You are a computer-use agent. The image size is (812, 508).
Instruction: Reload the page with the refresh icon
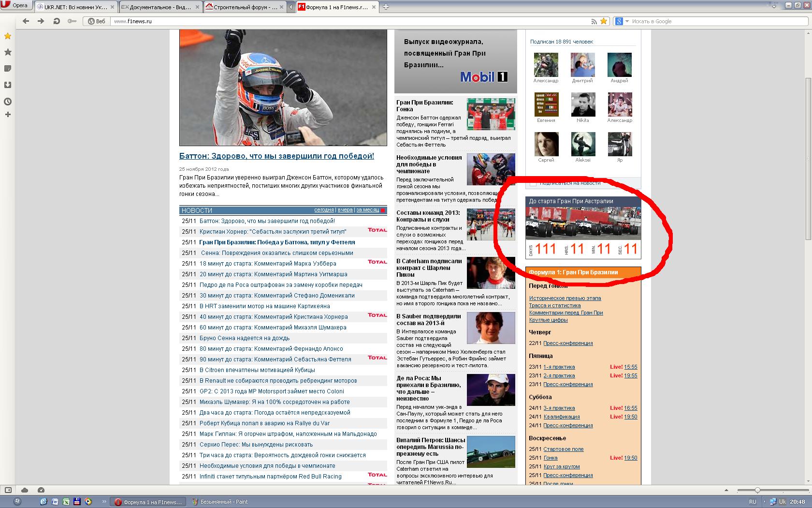[x=57, y=21]
